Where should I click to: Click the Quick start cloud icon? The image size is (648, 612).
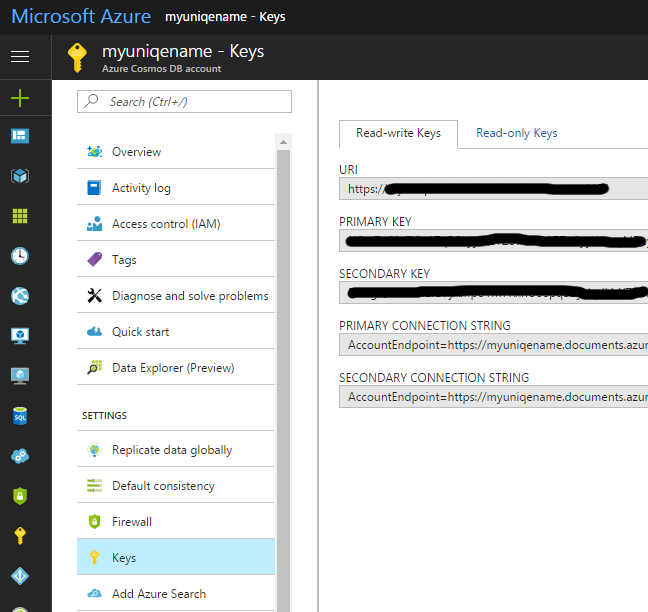pyautogui.click(x=95, y=331)
